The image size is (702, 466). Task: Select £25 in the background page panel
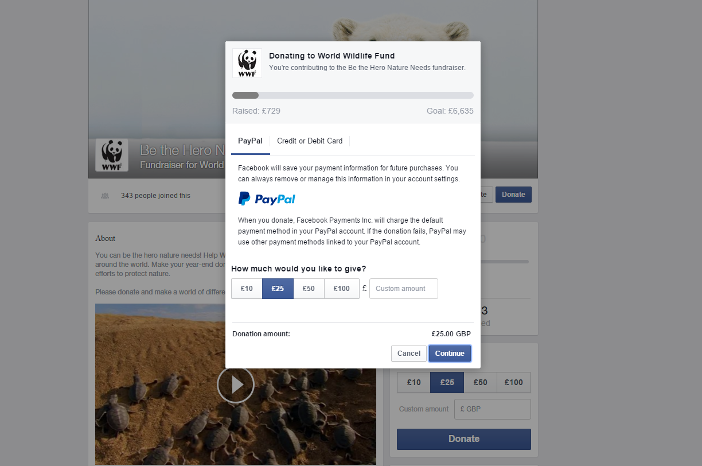coord(447,382)
